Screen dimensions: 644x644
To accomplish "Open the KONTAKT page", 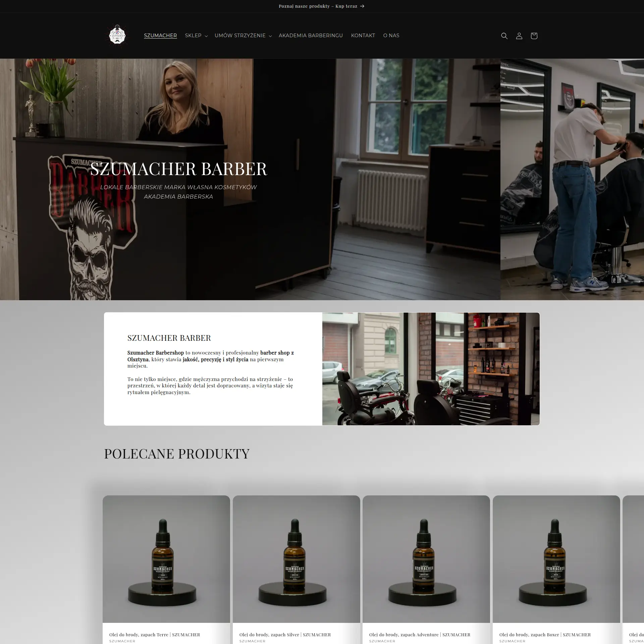I will [363, 36].
